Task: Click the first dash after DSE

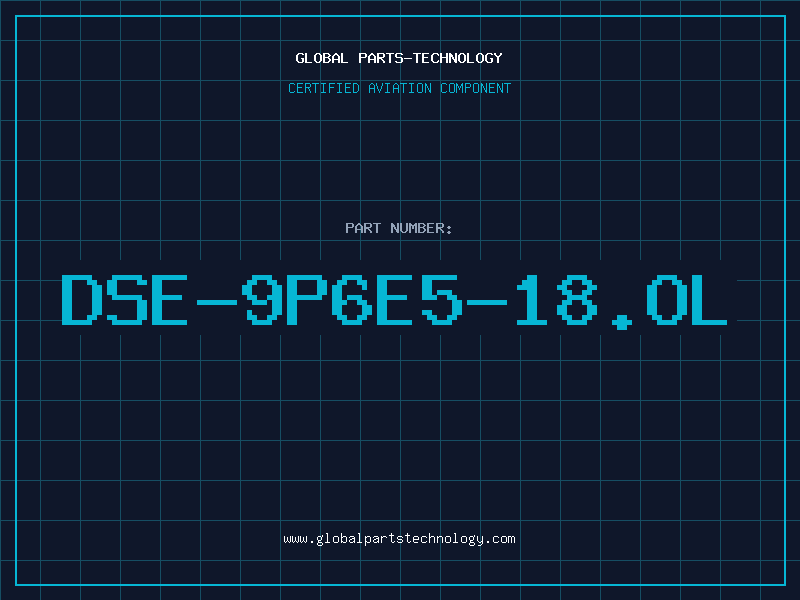Action: (217, 302)
